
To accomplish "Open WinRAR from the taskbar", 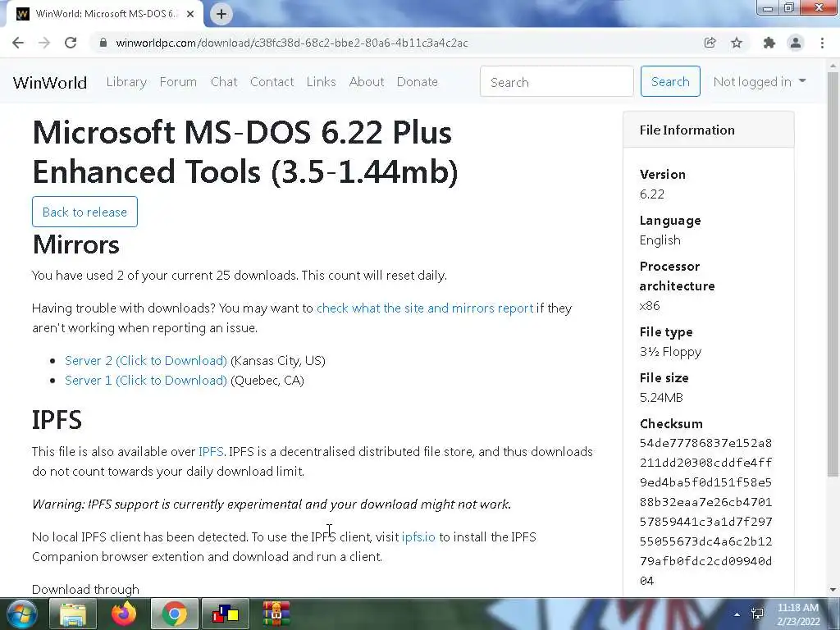I will [x=276, y=614].
